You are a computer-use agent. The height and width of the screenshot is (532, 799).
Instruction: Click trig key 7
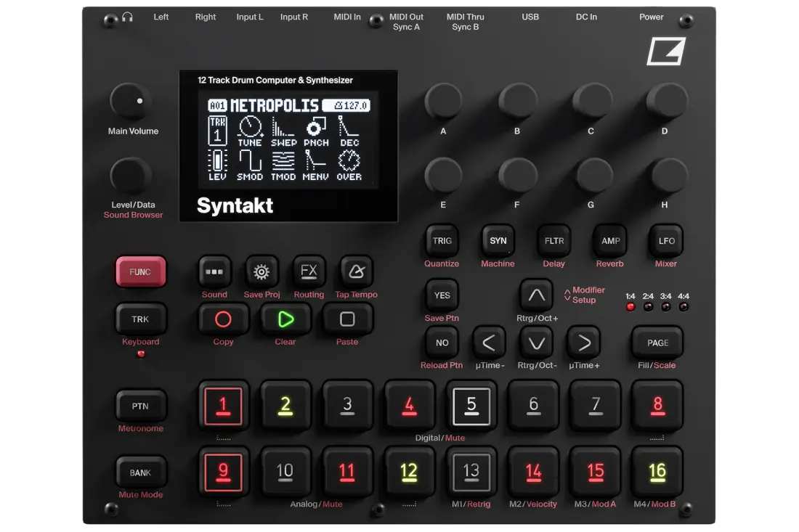pos(595,406)
